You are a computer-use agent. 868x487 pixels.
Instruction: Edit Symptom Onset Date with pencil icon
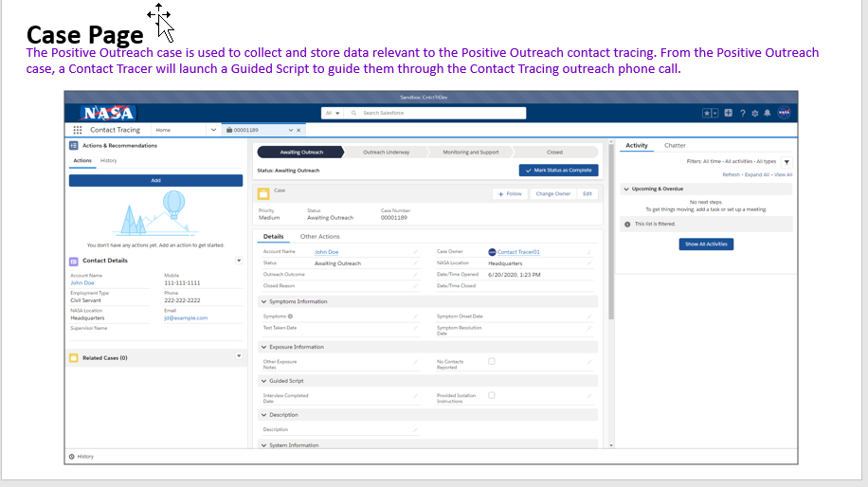point(589,316)
